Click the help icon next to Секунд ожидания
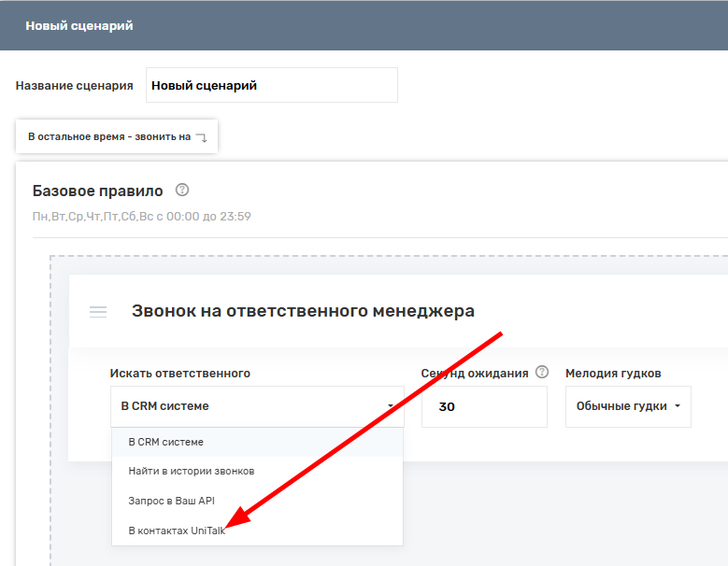The height and width of the screenshot is (566, 728). tap(542, 372)
